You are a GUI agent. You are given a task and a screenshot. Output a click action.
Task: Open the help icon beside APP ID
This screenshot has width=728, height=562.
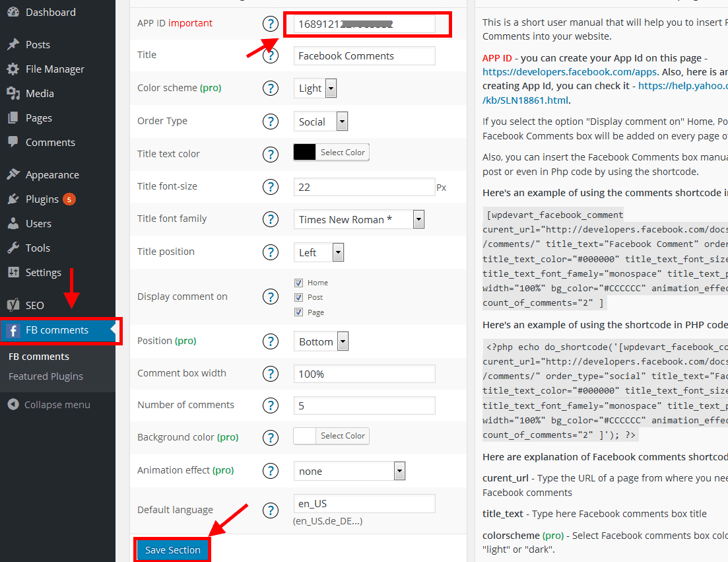pos(271,23)
